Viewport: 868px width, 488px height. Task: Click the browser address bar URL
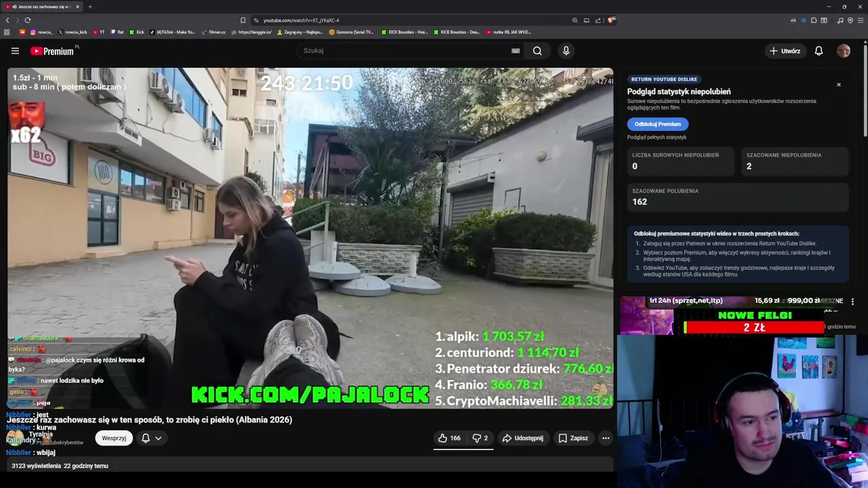pos(301,20)
